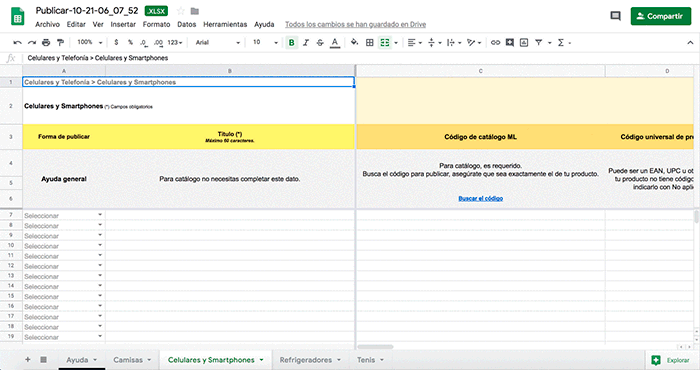Image resolution: width=700 pixels, height=370 pixels.
Task: Open the Celulares y Smartphones tab menu arrow
Action: click(x=262, y=360)
